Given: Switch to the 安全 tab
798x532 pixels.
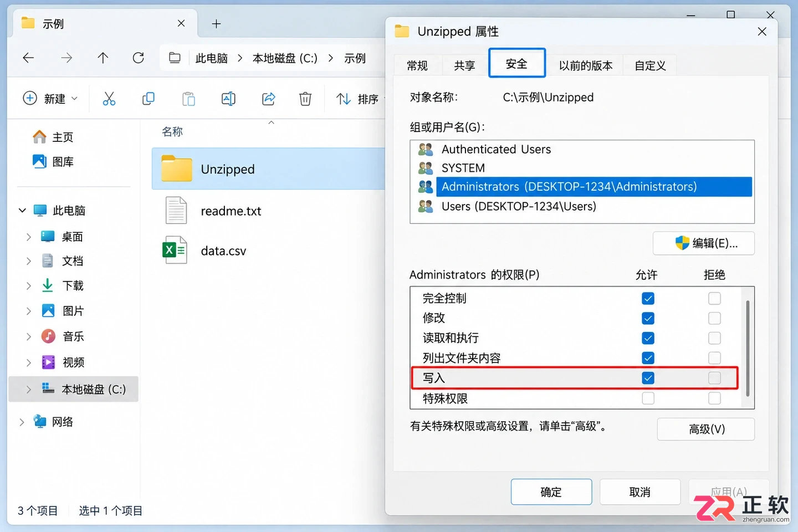Looking at the screenshot, I should tap(516, 63).
